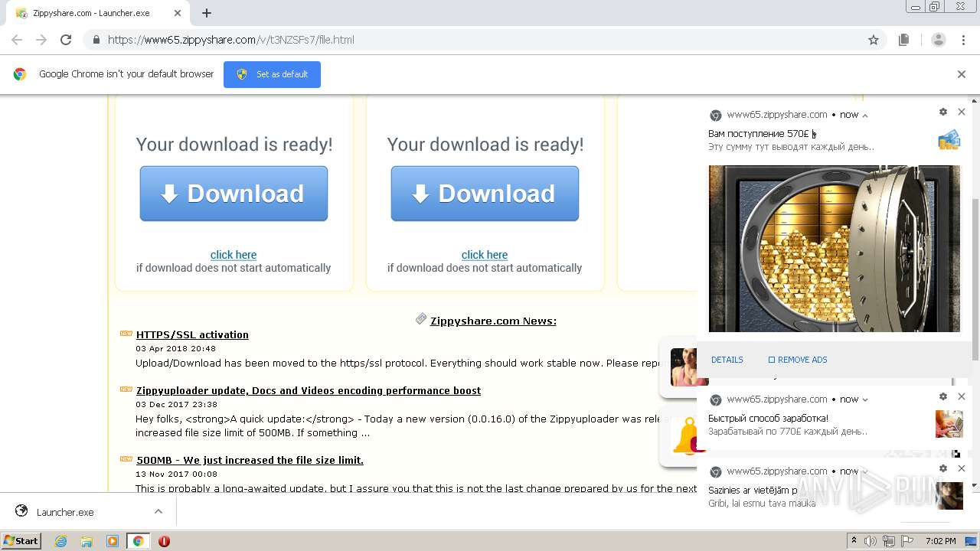Open the volume speaker tray icon
This screenshot has width=980, height=551.
[x=871, y=541]
